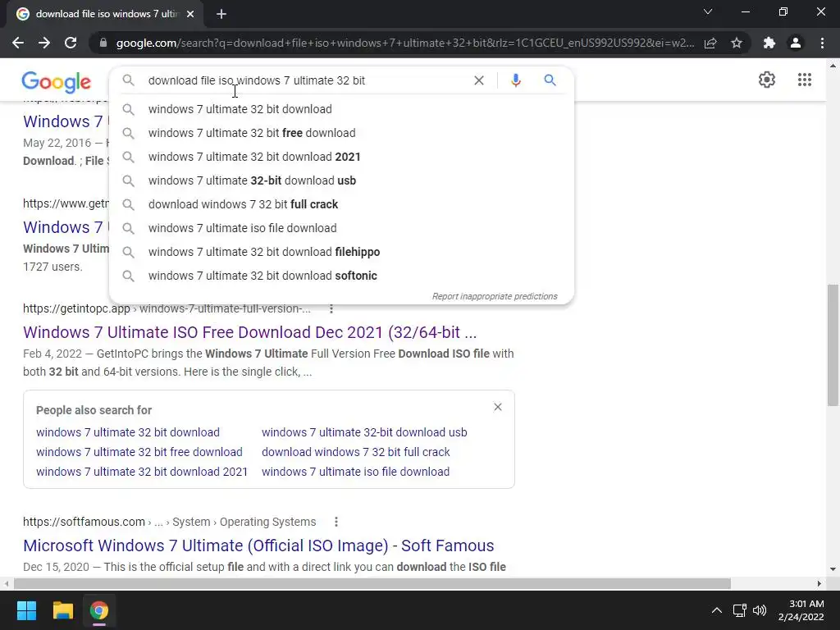Open related search 'download windows 7 32 bit full crack'
The width and height of the screenshot is (840, 630).
(x=356, y=452)
